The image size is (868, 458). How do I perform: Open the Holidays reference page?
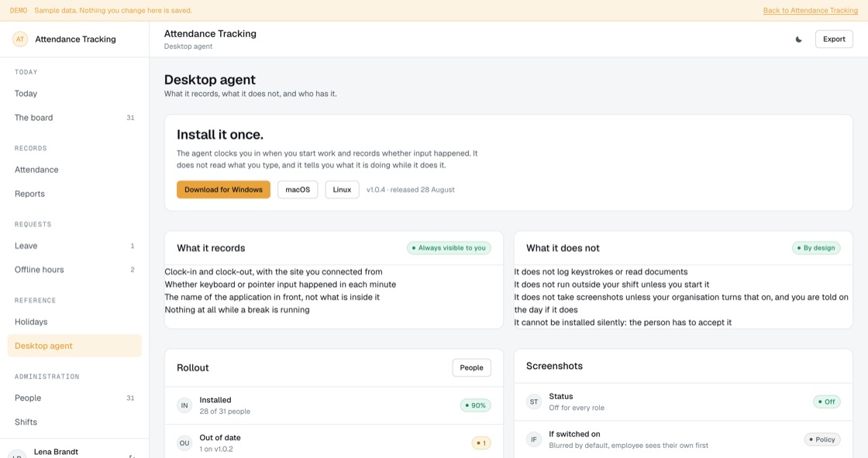74,322
